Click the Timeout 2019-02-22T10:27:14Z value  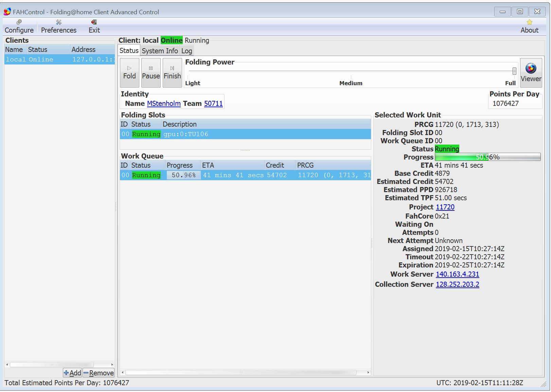pos(469,257)
